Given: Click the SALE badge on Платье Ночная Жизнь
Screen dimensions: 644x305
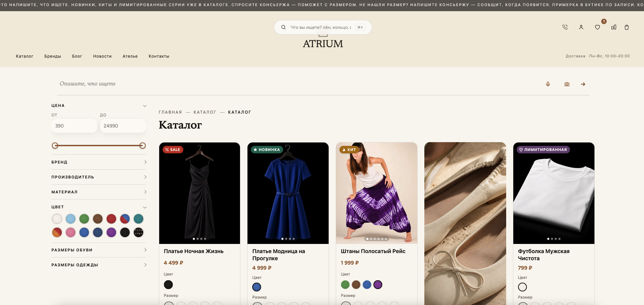Looking at the screenshot, I should [x=173, y=150].
